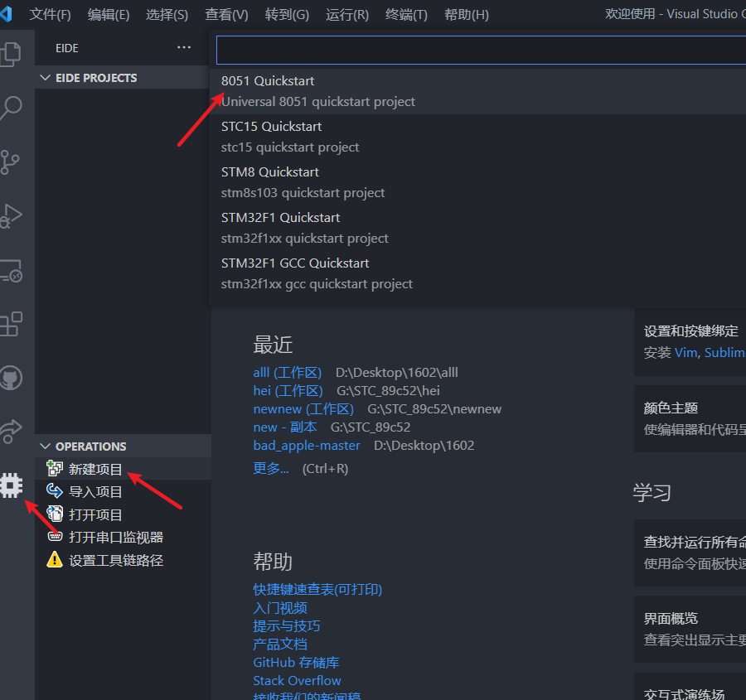This screenshot has width=746, height=700.
Task: Open recent workspace newnew (工作区)
Action: click(x=303, y=409)
